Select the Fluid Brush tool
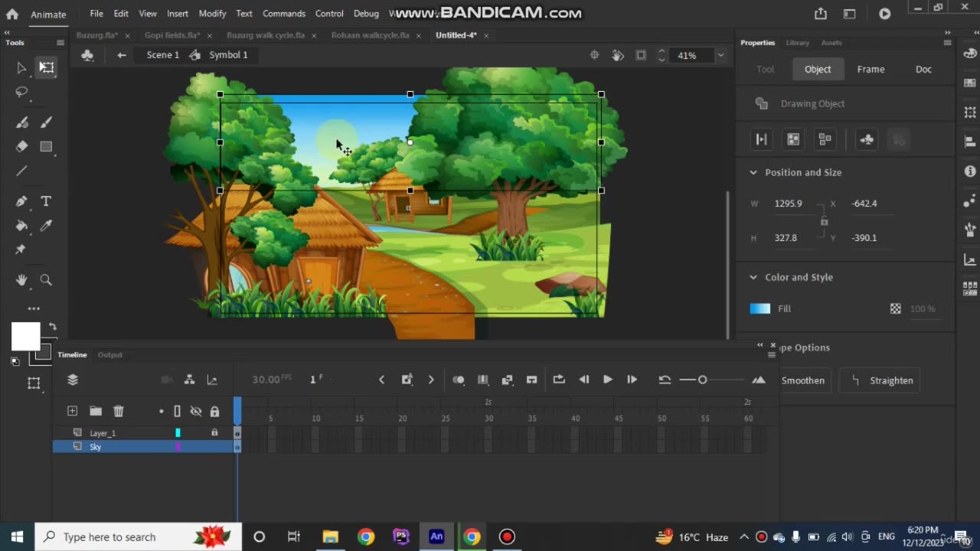 pos(21,122)
